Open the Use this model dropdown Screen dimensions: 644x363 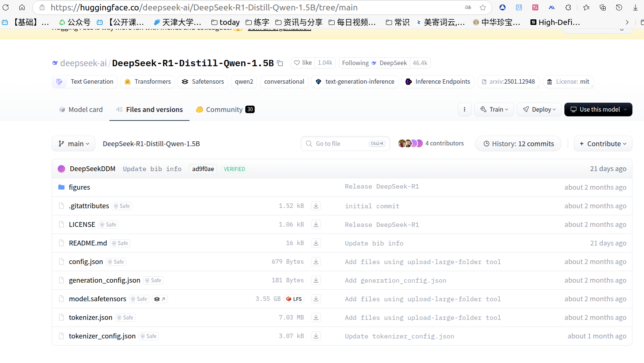pyautogui.click(x=598, y=109)
